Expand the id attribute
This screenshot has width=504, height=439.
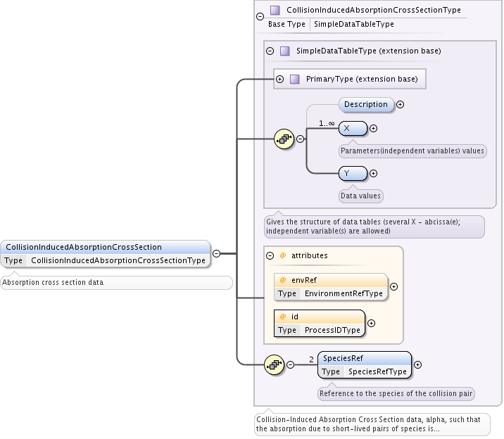tap(371, 324)
